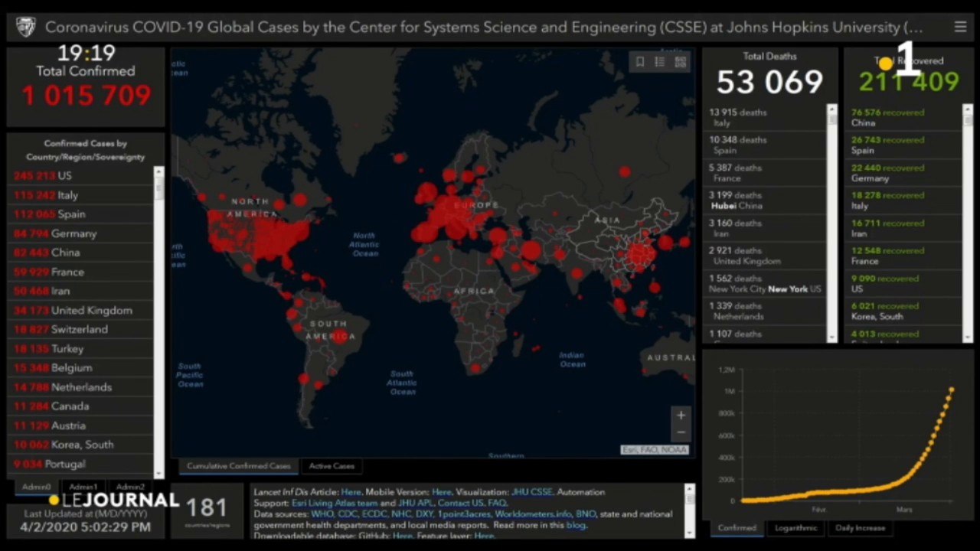Select Spain in the confirmed cases list
980x551 pixels.
[80, 214]
